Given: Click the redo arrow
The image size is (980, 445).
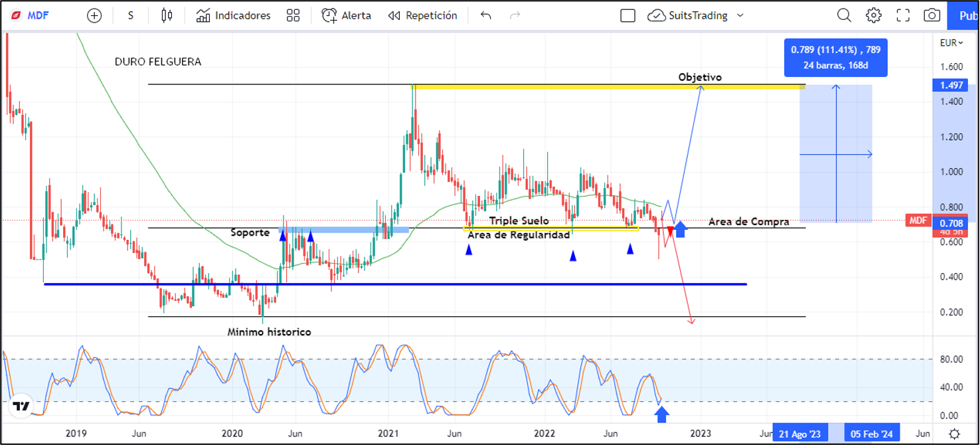Looking at the screenshot, I should tap(515, 15).
